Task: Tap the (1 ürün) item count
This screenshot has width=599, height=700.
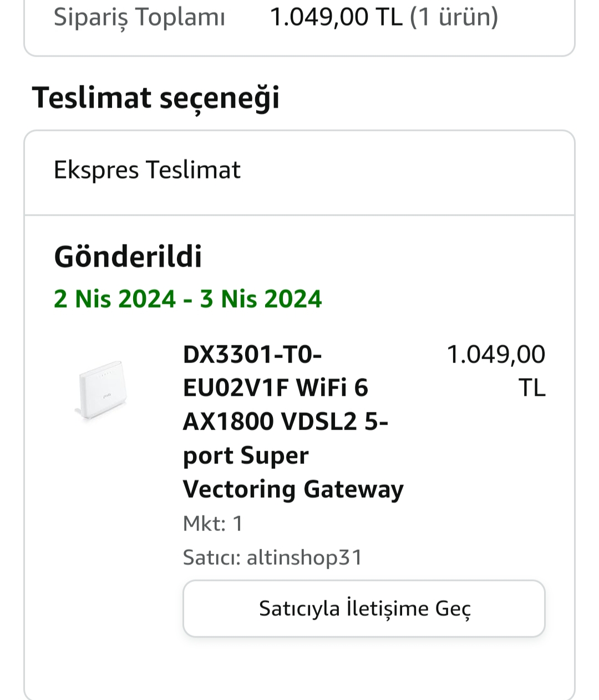Action: click(x=454, y=17)
